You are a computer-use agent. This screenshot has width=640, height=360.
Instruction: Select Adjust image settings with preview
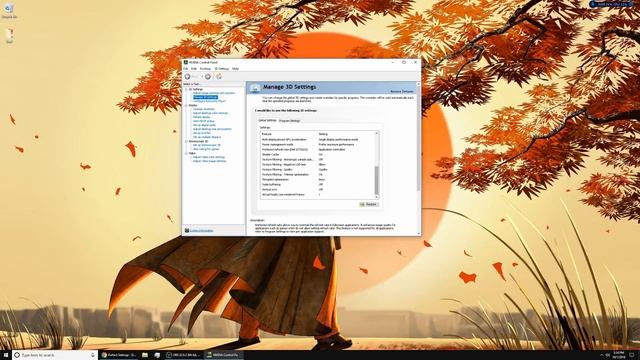[x=214, y=93]
